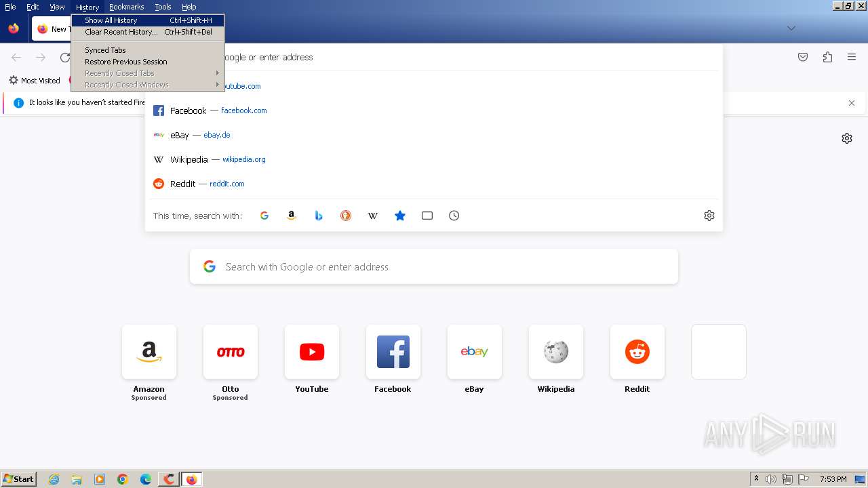Search history with the clock icon
This screenshot has height=488, width=868.
pyautogui.click(x=454, y=216)
